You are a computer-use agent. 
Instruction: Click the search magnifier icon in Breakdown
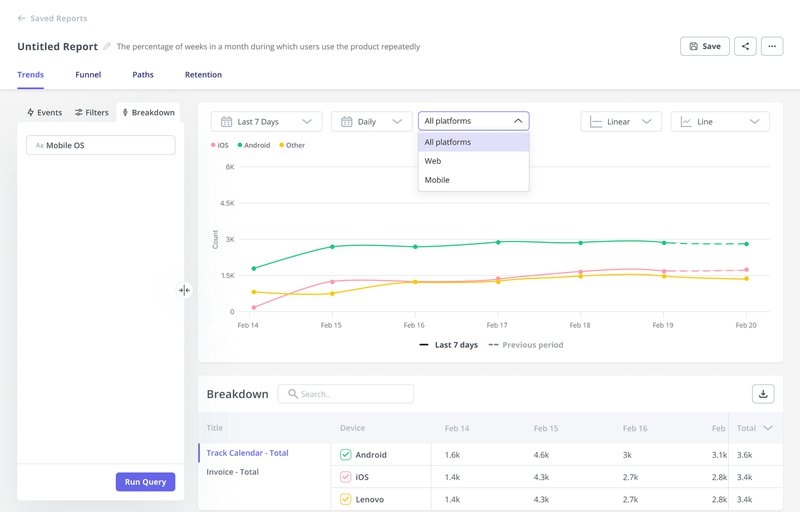293,394
